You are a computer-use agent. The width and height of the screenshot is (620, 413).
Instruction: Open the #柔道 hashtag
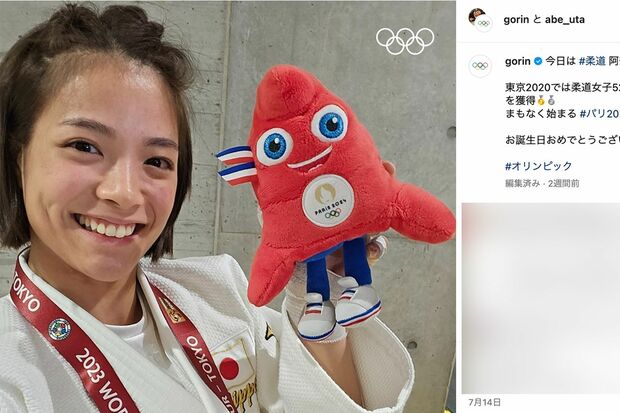592,61
